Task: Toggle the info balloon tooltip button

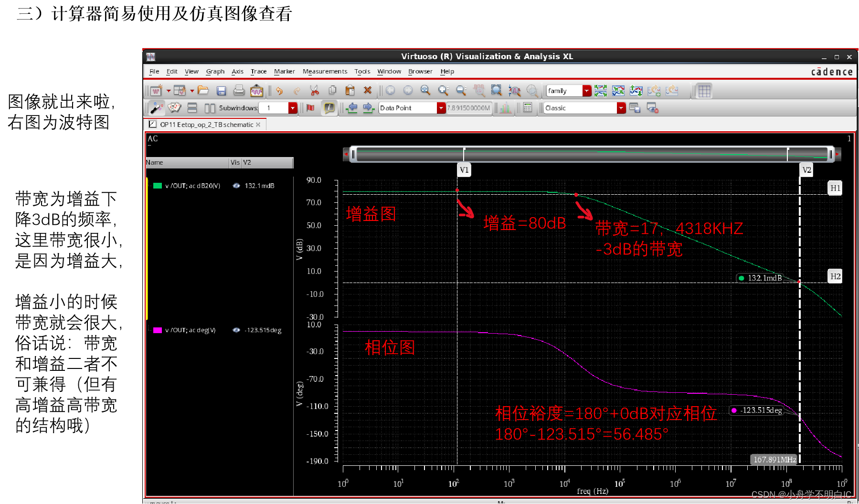Action: pos(329,108)
